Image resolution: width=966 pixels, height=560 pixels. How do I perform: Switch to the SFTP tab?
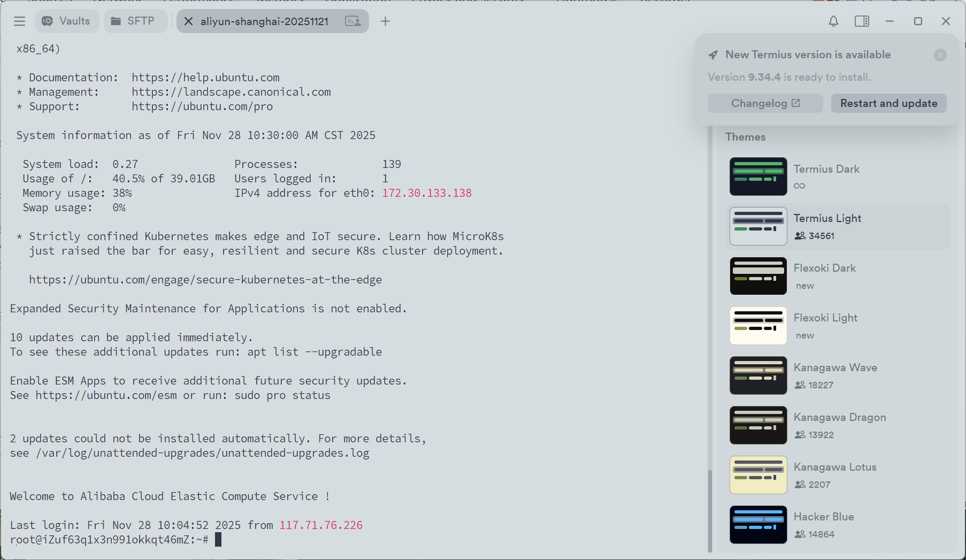(133, 21)
